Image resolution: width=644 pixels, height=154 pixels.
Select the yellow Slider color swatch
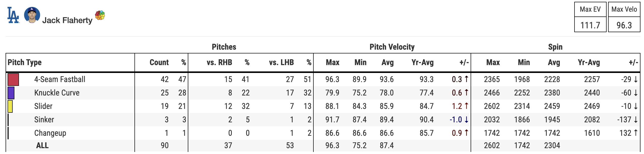click(10, 106)
